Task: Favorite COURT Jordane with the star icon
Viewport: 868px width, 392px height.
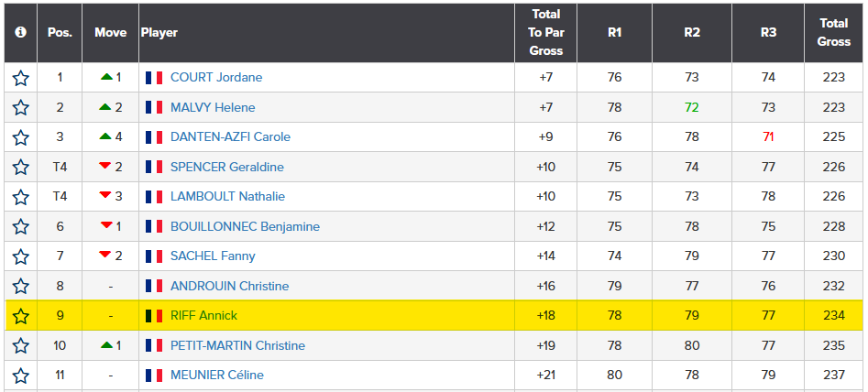Action: [x=20, y=78]
